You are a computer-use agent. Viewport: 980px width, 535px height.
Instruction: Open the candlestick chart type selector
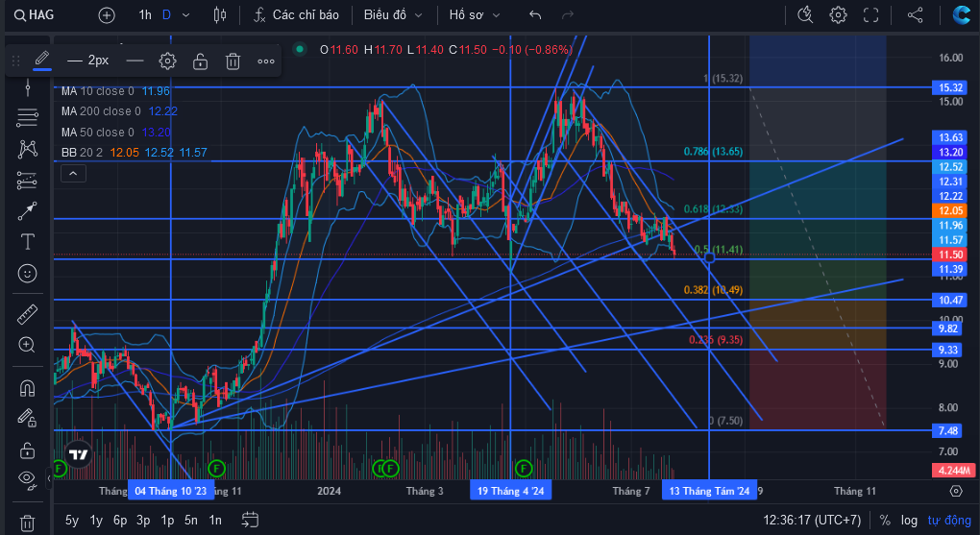click(220, 15)
